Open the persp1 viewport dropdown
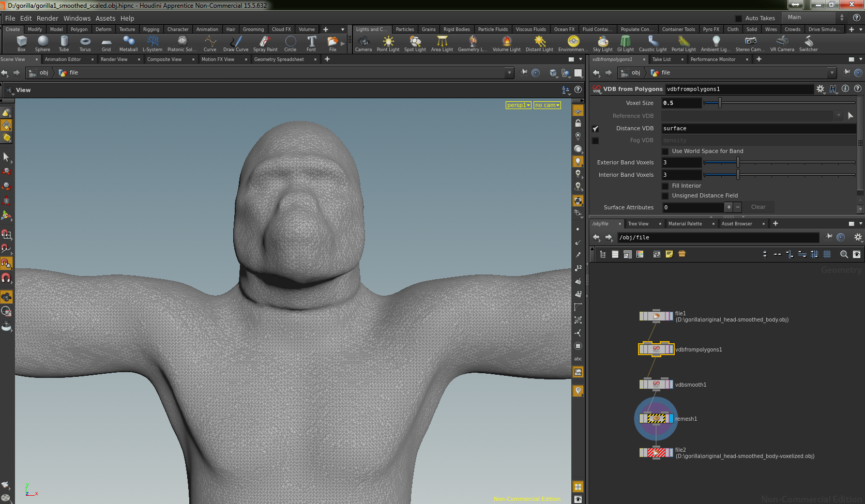 (519, 105)
